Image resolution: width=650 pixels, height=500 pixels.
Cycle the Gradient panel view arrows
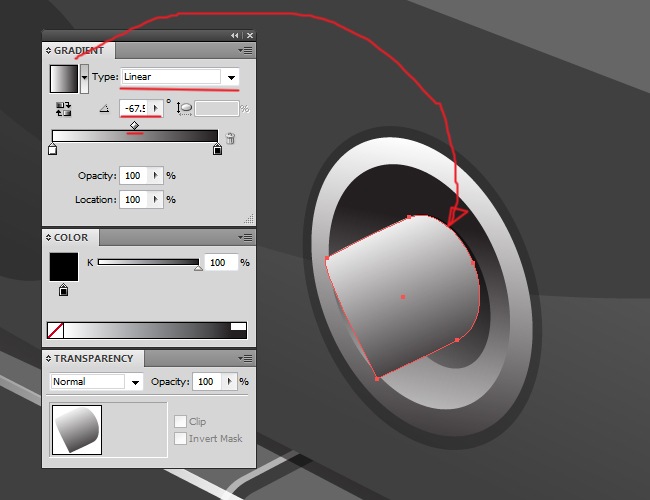49,51
